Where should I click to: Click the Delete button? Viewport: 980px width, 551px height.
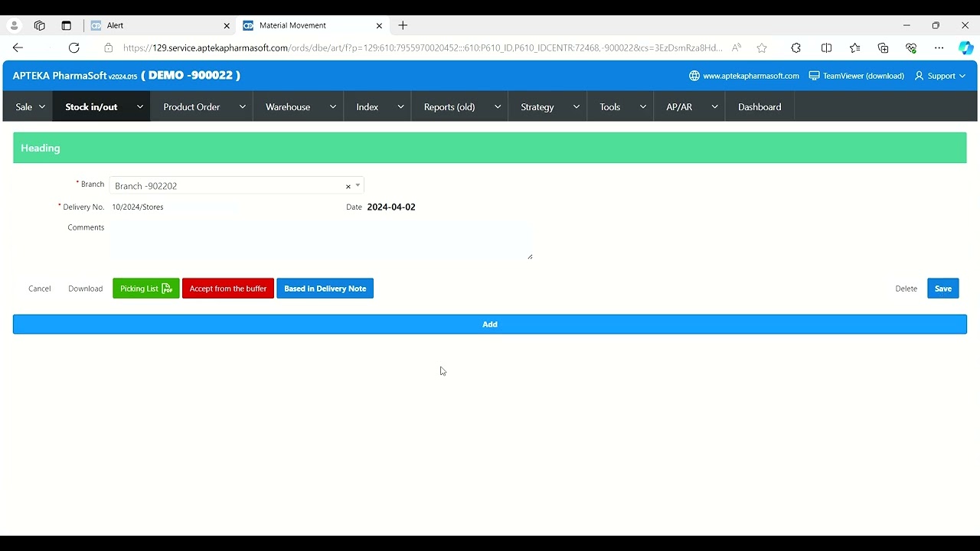tap(906, 289)
